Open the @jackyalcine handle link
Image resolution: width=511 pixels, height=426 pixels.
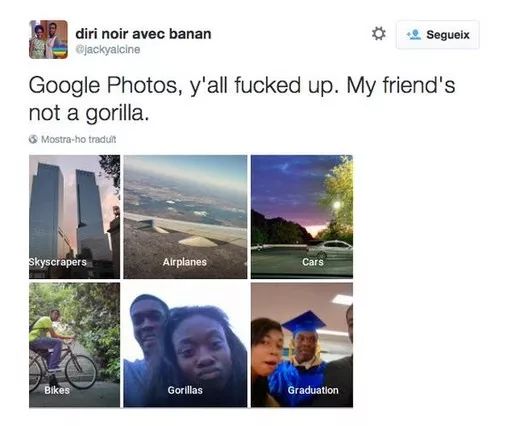click(x=108, y=49)
